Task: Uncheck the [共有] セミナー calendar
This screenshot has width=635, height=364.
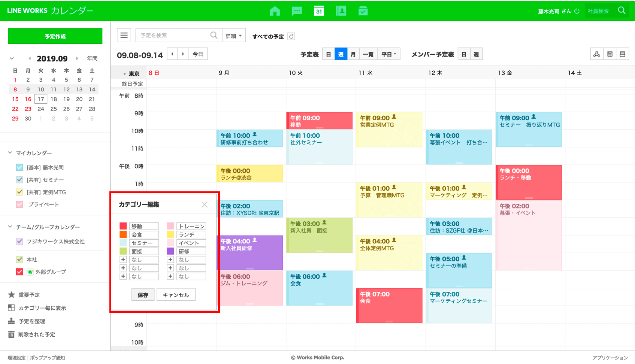Action: (19, 180)
